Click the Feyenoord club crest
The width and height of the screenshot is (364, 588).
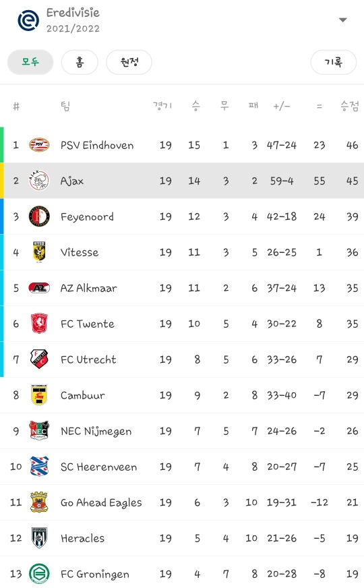(x=39, y=216)
